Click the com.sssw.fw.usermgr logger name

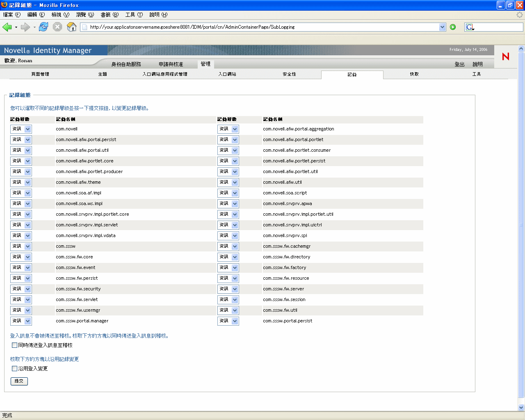point(78,310)
